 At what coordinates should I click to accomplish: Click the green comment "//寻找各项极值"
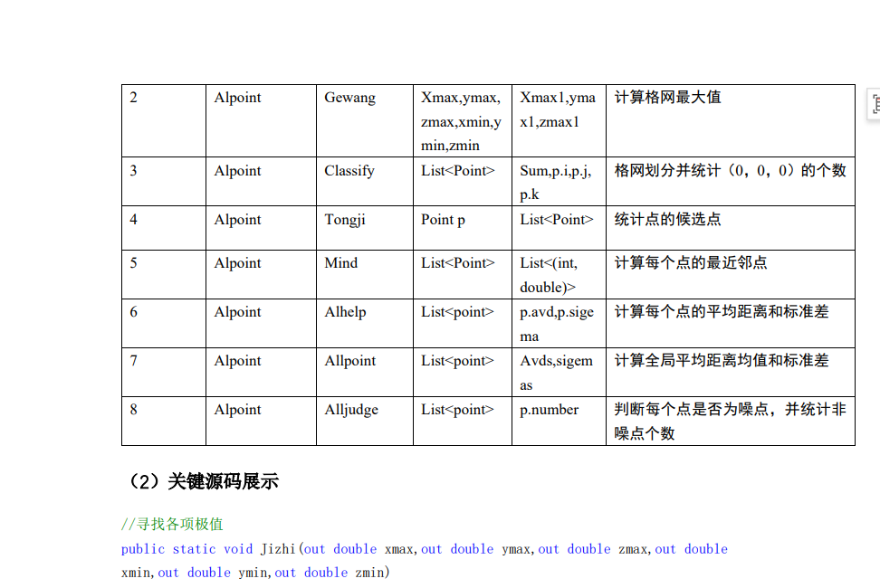click(172, 524)
